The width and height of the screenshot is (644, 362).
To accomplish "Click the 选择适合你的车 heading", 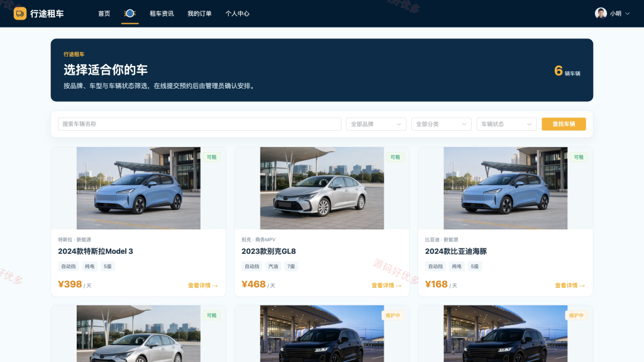I will pyautogui.click(x=106, y=70).
